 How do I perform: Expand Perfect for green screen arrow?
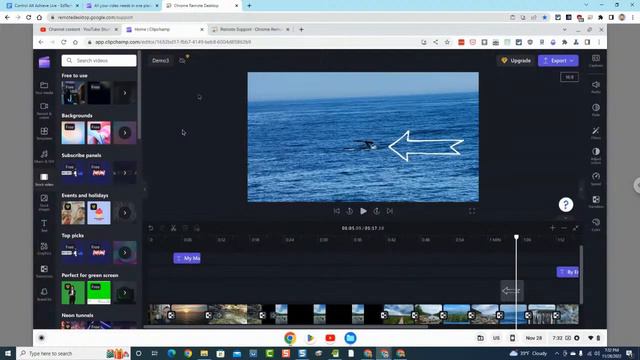pyautogui.click(x=125, y=293)
